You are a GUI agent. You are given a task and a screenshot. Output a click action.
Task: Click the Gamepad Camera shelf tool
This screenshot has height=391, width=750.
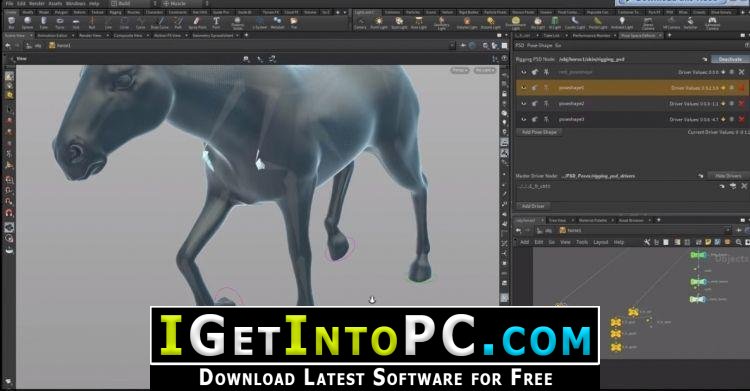coord(712,23)
